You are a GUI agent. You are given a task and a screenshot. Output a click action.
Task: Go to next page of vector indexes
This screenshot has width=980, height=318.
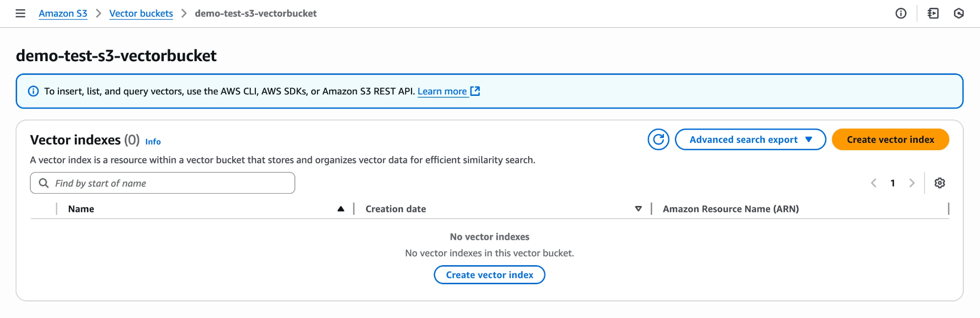pyautogui.click(x=912, y=183)
